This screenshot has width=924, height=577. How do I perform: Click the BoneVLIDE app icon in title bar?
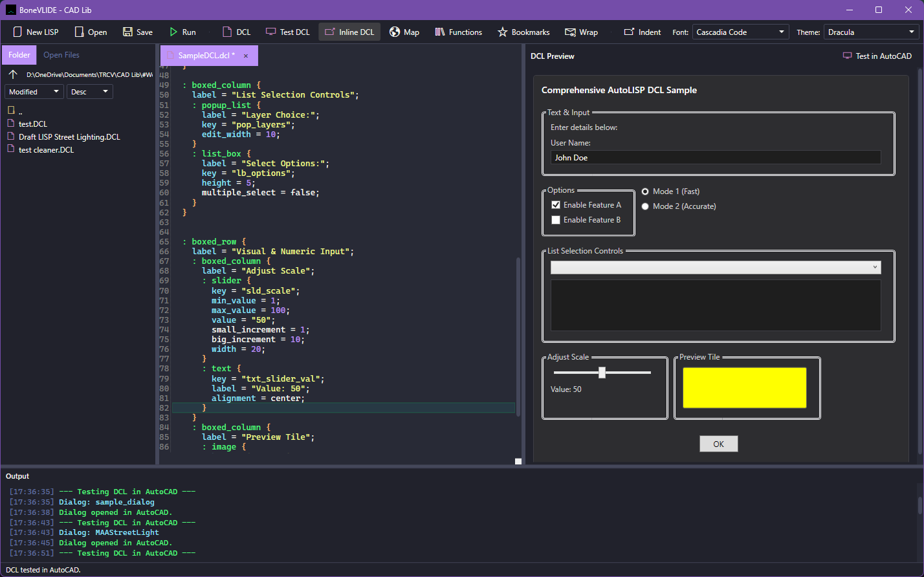click(11, 10)
